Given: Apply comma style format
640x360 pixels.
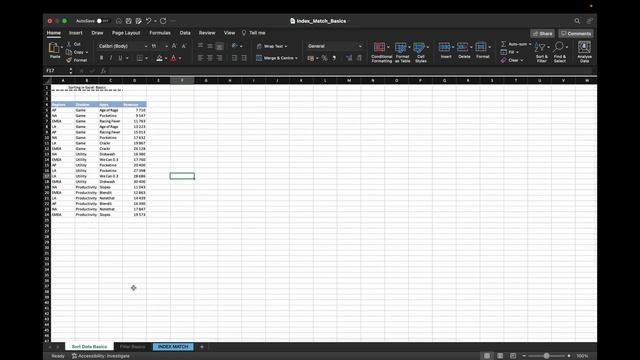Looking at the screenshot, I should [x=334, y=58].
